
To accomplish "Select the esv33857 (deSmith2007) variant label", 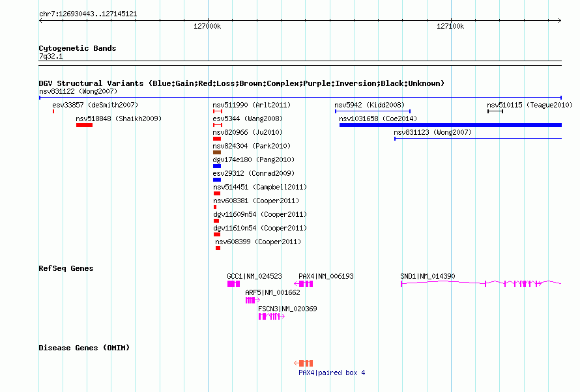I will point(95,105).
